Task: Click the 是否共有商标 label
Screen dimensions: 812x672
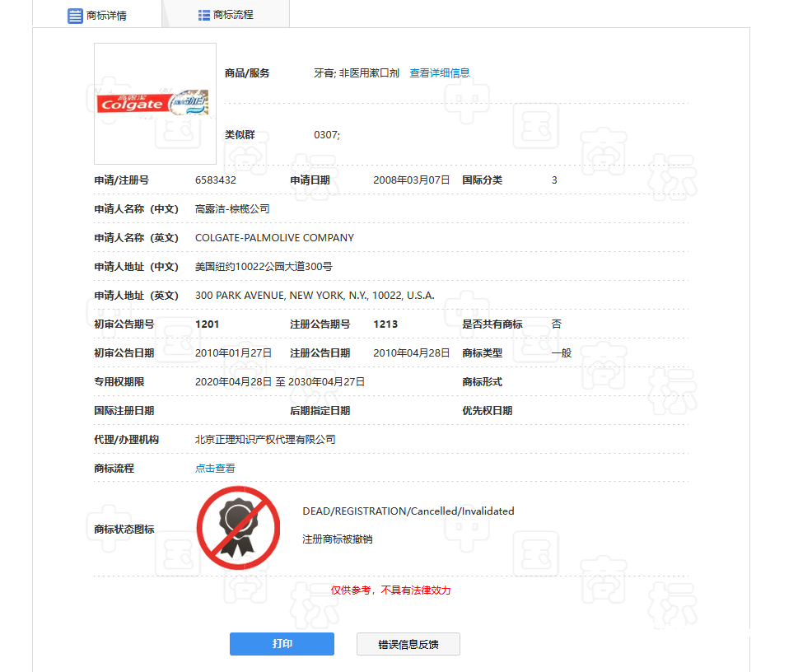Action: click(x=492, y=324)
